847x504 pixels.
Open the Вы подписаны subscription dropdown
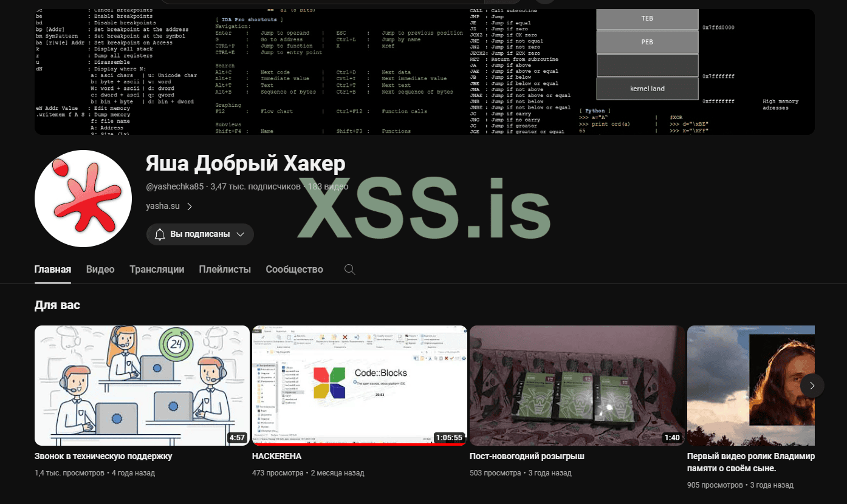200,234
